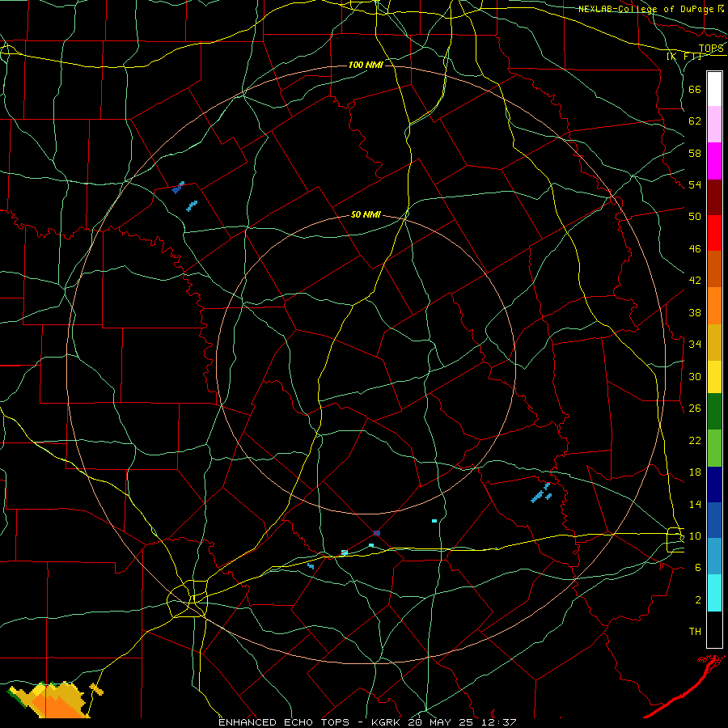Click the legend value "34"
The image size is (728, 728).
(695, 344)
